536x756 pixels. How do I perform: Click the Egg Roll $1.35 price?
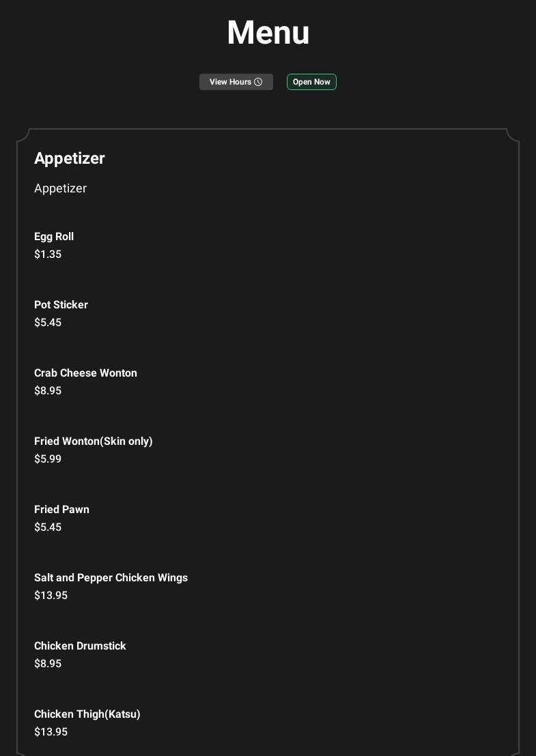(48, 255)
